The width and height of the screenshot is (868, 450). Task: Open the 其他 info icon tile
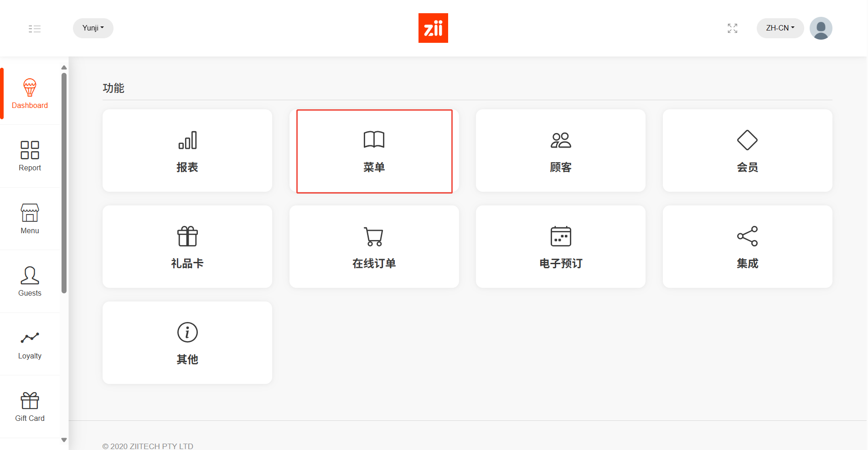click(x=187, y=332)
